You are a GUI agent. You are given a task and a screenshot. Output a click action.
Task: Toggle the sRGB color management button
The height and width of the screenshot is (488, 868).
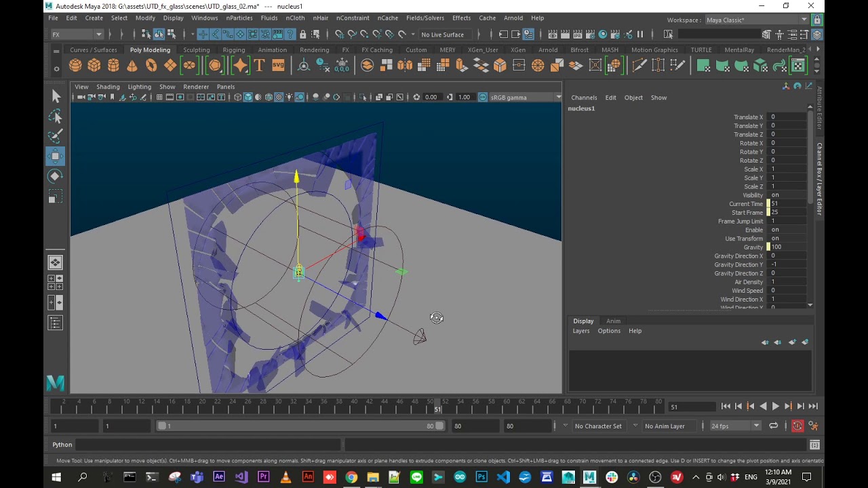click(x=483, y=98)
